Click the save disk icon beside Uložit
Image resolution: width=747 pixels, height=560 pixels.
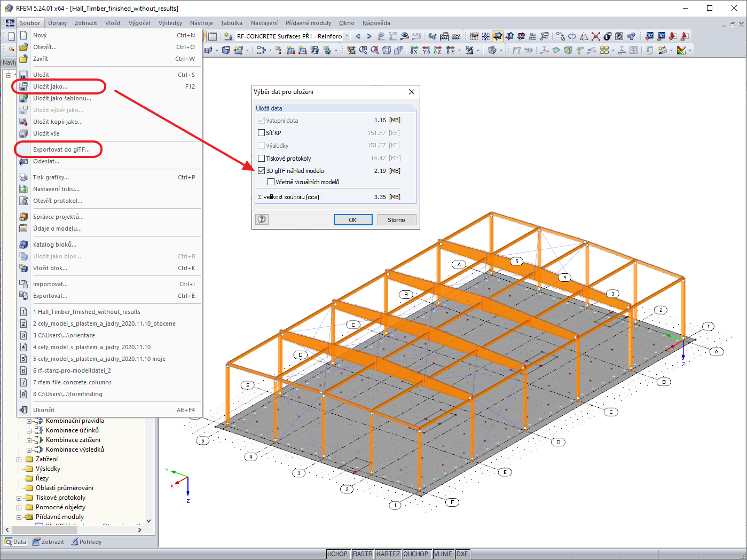coord(23,75)
